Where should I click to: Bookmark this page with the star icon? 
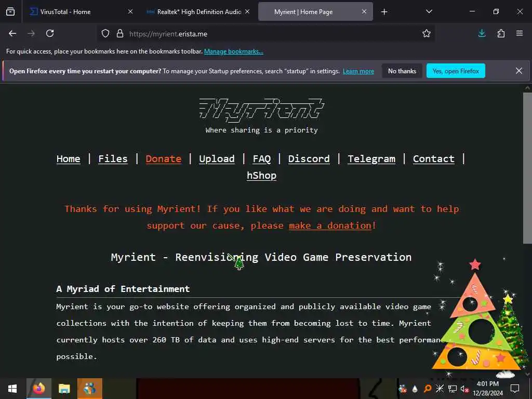[427, 34]
